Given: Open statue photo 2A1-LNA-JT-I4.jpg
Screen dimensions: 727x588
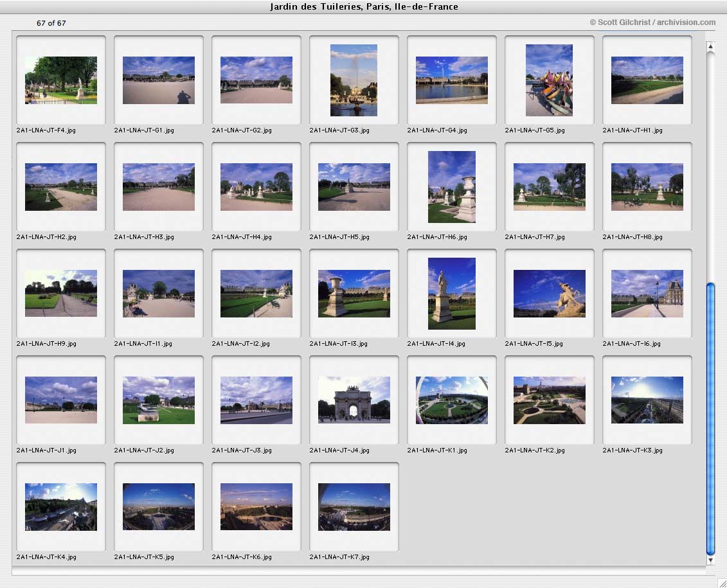Looking at the screenshot, I should click(x=452, y=293).
